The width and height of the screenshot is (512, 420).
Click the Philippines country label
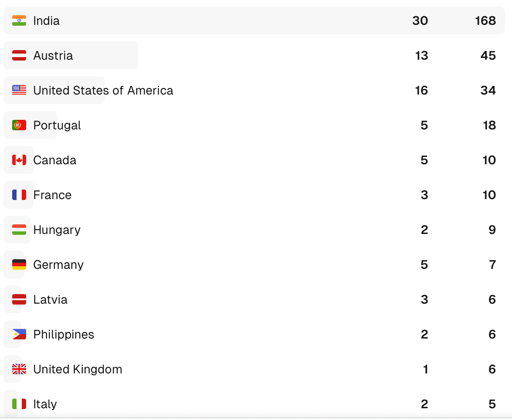click(x=64, y=334)
